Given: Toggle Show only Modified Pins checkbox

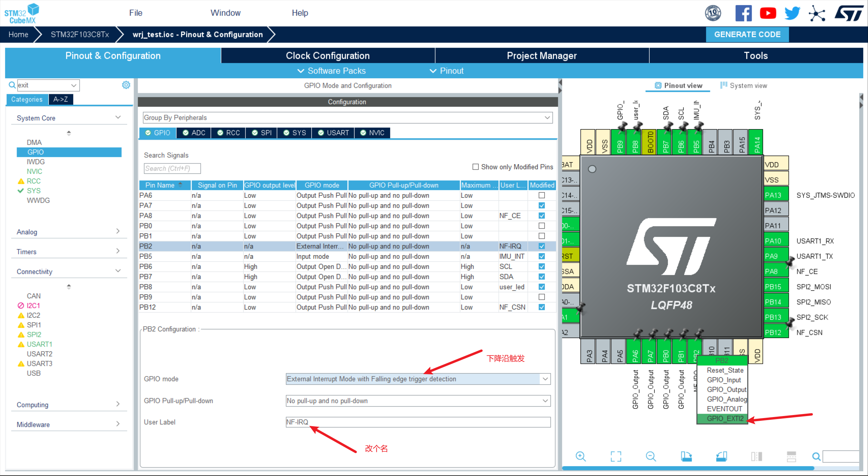Looking at the screenshot, I should 476,167.
